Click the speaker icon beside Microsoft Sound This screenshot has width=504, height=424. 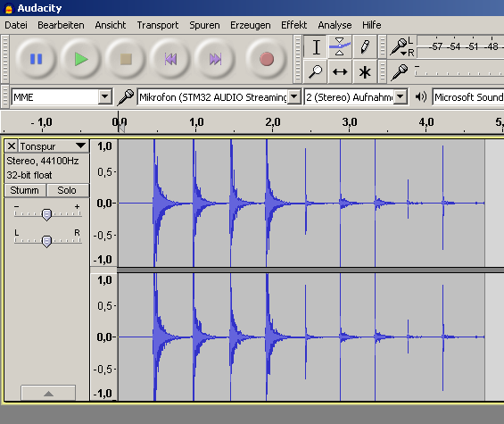(420, 96)
